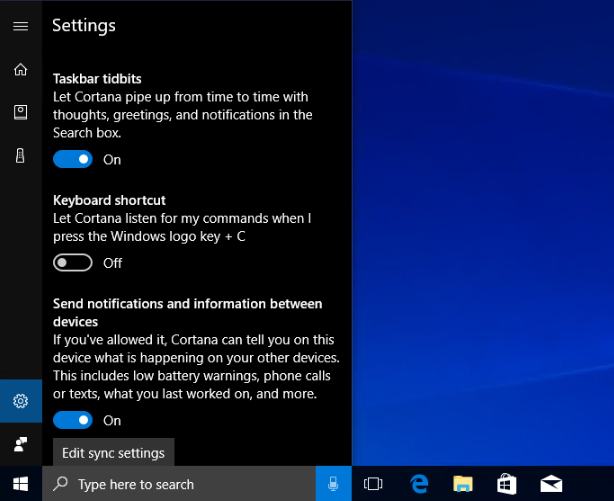Disable Send notifications between devices toggle
The height and width of the screenshot is (501, 614).
[x=73, y=420]
